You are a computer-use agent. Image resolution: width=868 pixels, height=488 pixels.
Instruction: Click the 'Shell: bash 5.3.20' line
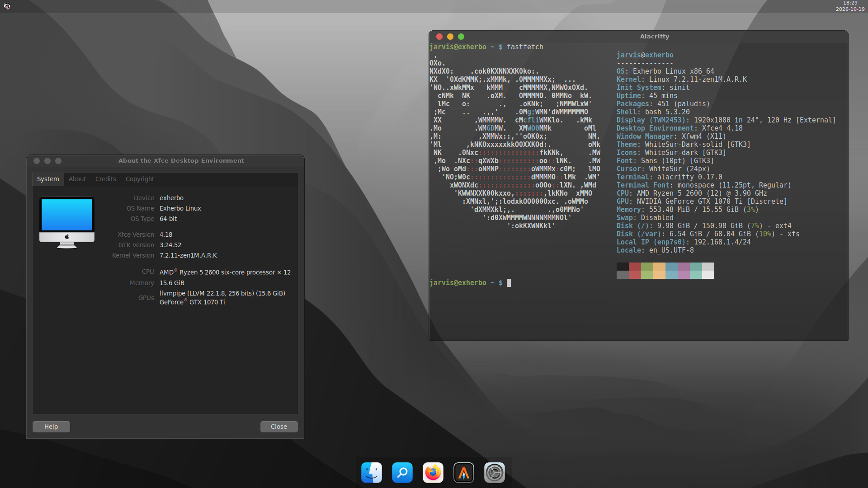[x=653, y=112]
